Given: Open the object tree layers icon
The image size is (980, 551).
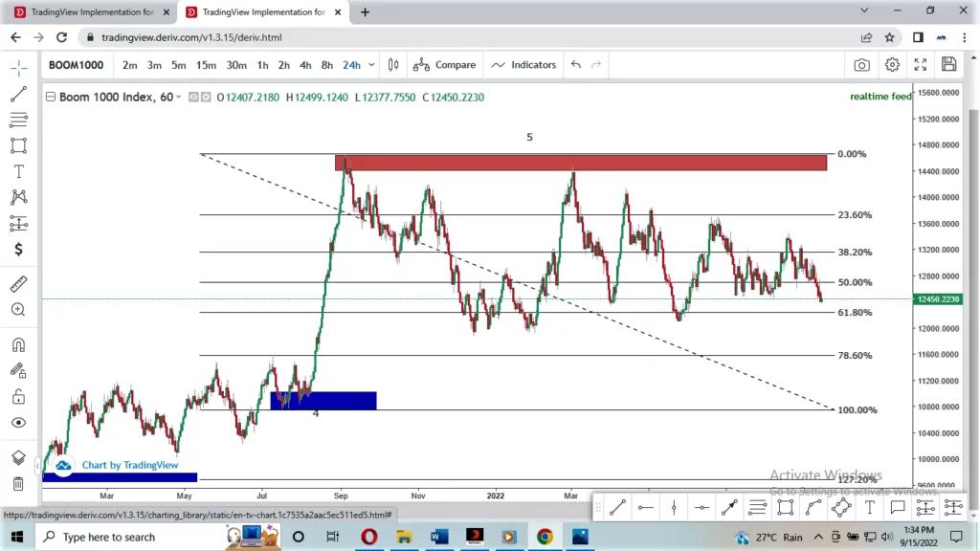Looking at the screenshot, I should [19, 457].
